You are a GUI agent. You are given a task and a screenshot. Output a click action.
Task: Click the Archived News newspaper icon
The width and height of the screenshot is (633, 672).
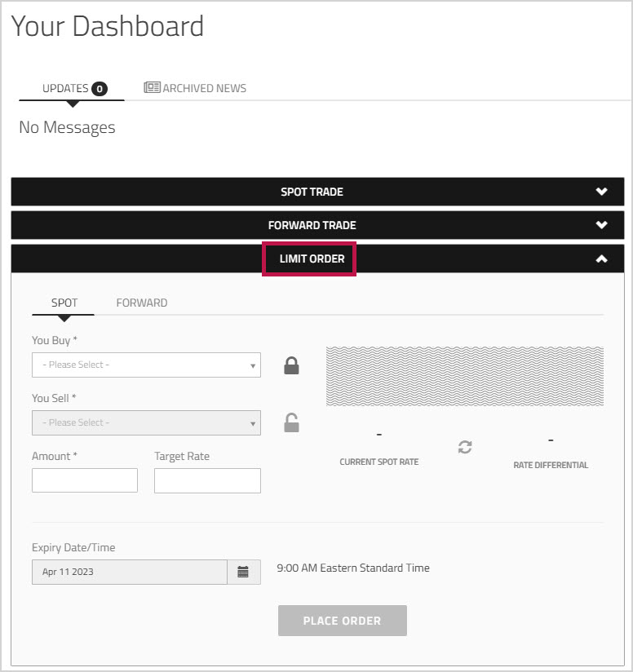coord(153,87)
